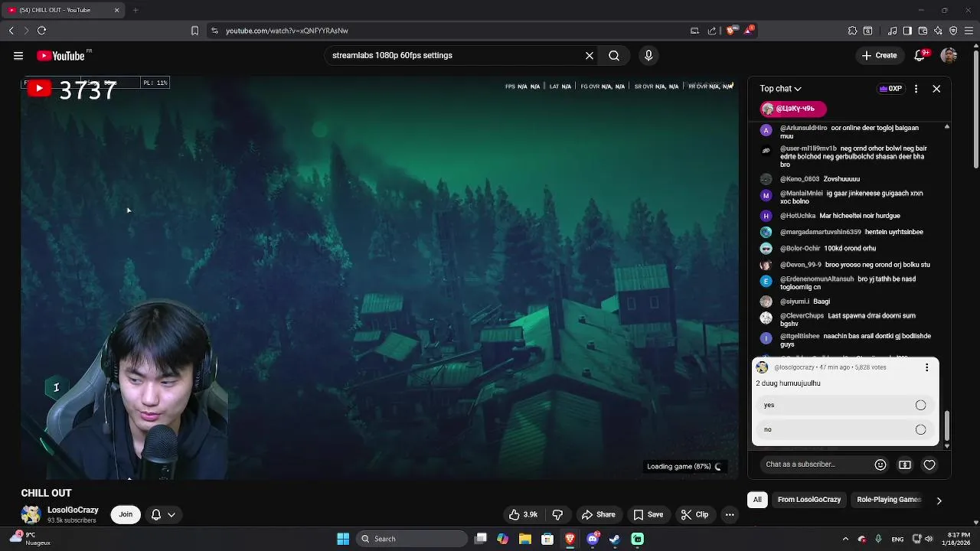Open Brave main menu button
The image size is (980, 551).
click(x=969, y=31)
